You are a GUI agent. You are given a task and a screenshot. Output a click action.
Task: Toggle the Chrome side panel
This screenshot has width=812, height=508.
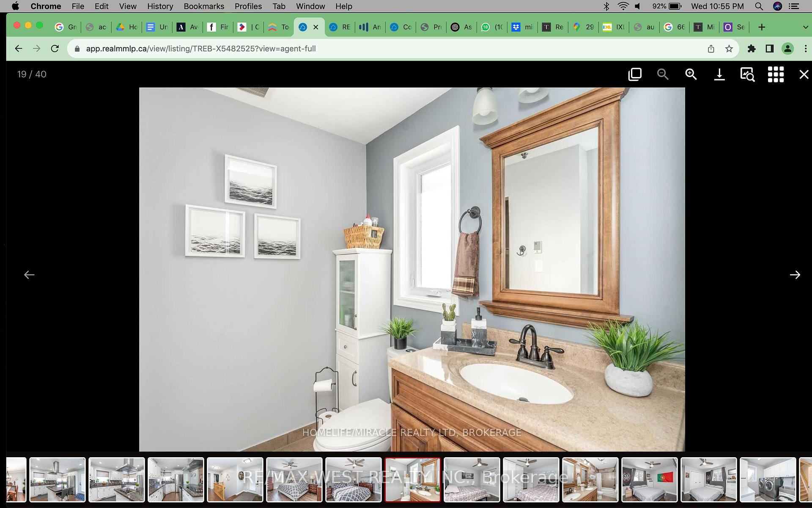point(770,49)
